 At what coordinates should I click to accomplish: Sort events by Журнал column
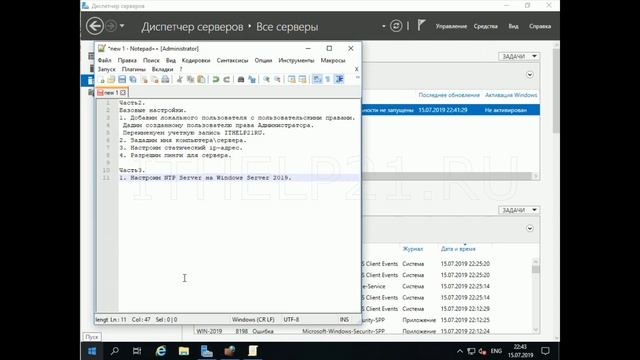(x=413, y=249)
